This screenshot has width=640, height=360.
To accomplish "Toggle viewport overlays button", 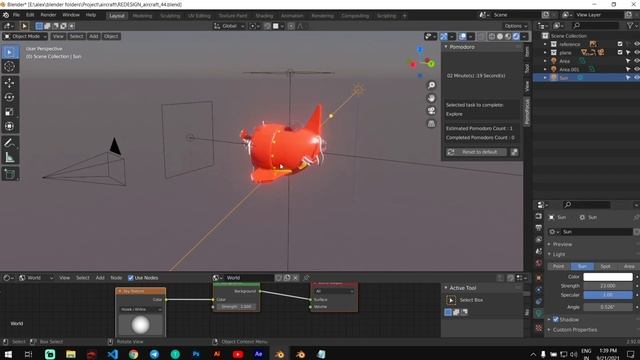I will point(462,36).
